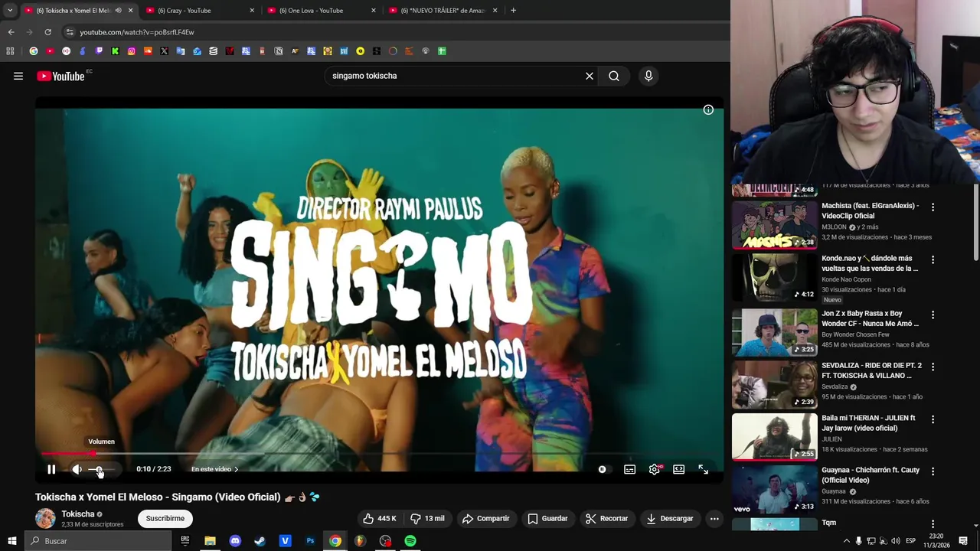
Task: Switch to the '*NUEVO TRÁILER*' tab
Action: (443, 11)
